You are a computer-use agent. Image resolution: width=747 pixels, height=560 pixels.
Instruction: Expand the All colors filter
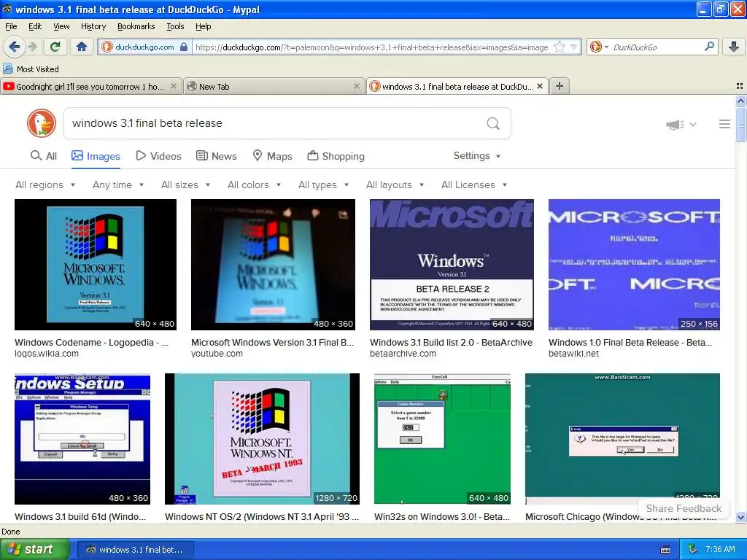[255, 184]
